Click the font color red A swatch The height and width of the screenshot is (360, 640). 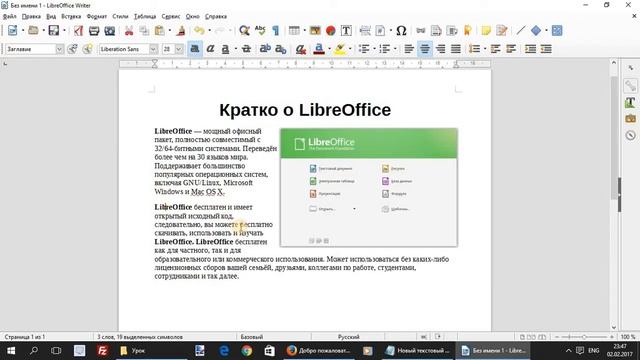pyautogui.click(x=319, y=49)
